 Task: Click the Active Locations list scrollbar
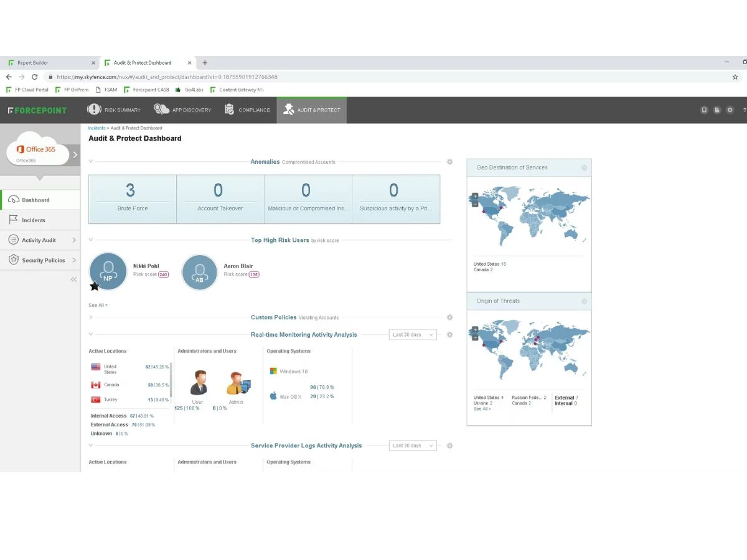tap(172, 380)
